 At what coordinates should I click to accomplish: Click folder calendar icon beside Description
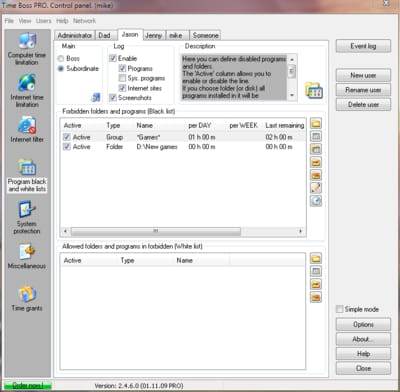point(314,91)
